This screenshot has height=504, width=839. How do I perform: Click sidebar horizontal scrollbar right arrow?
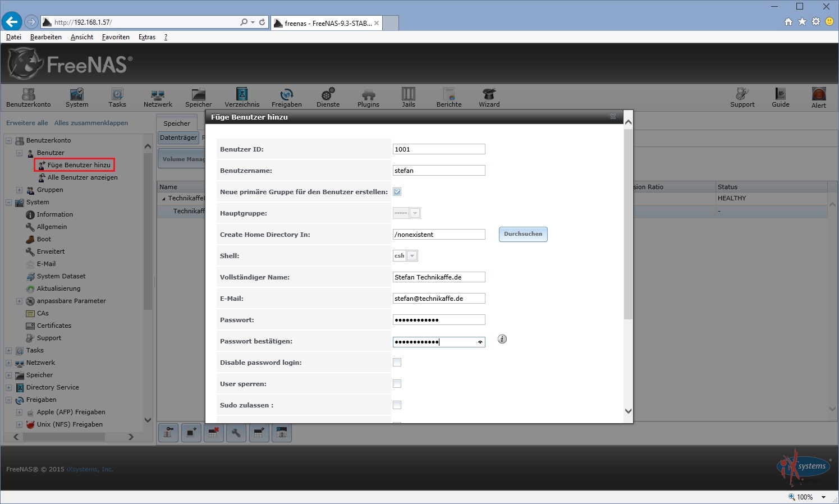point(131,437)
